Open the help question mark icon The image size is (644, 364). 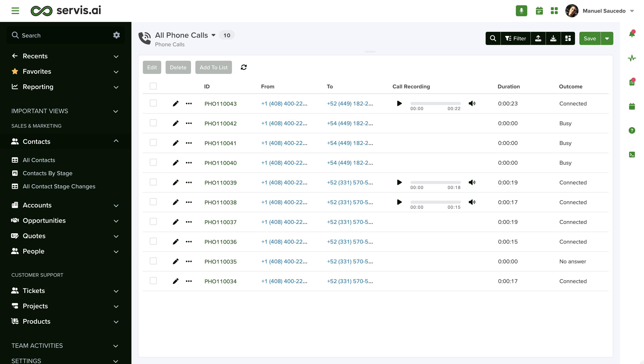[632, 130]
